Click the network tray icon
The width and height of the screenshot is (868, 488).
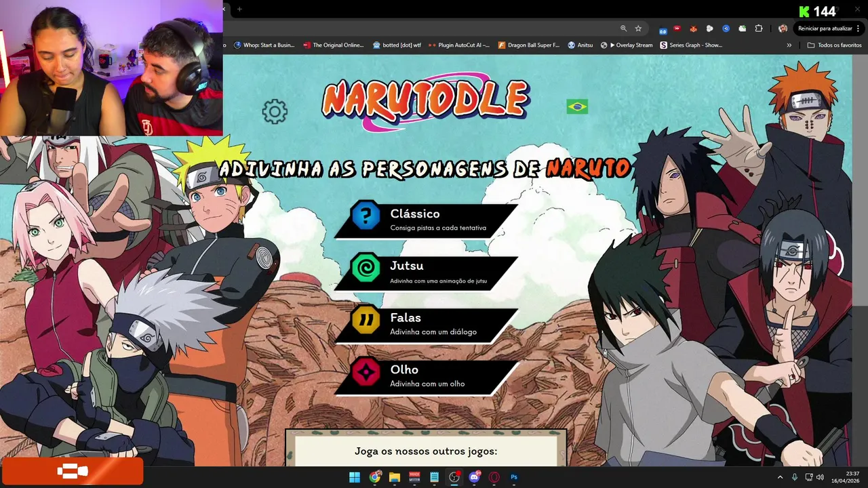click(808, 477)
